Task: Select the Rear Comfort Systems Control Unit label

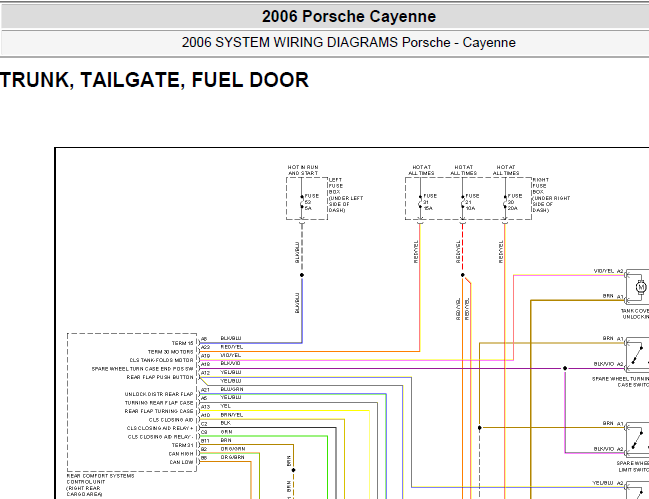Action: point(101,485)
